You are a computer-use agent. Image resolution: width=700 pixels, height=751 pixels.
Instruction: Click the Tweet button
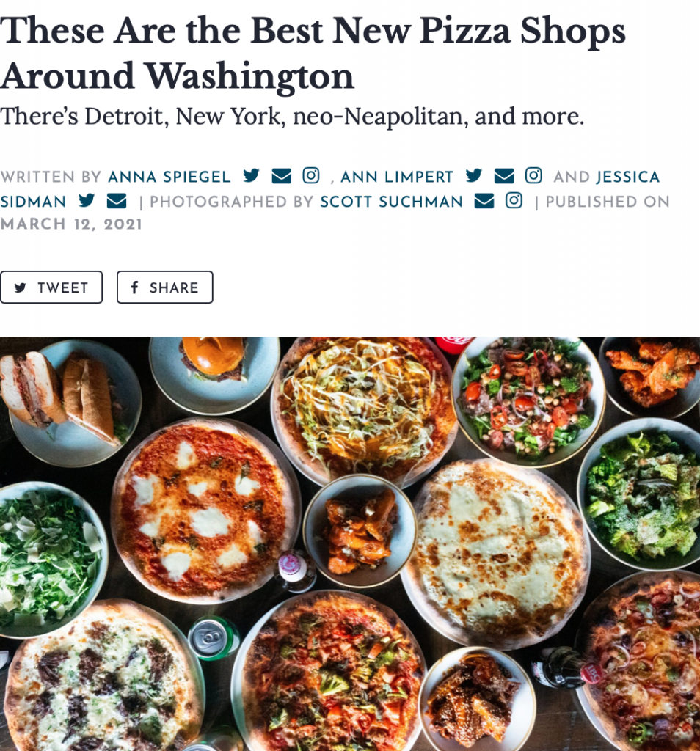tap(51, 287)
